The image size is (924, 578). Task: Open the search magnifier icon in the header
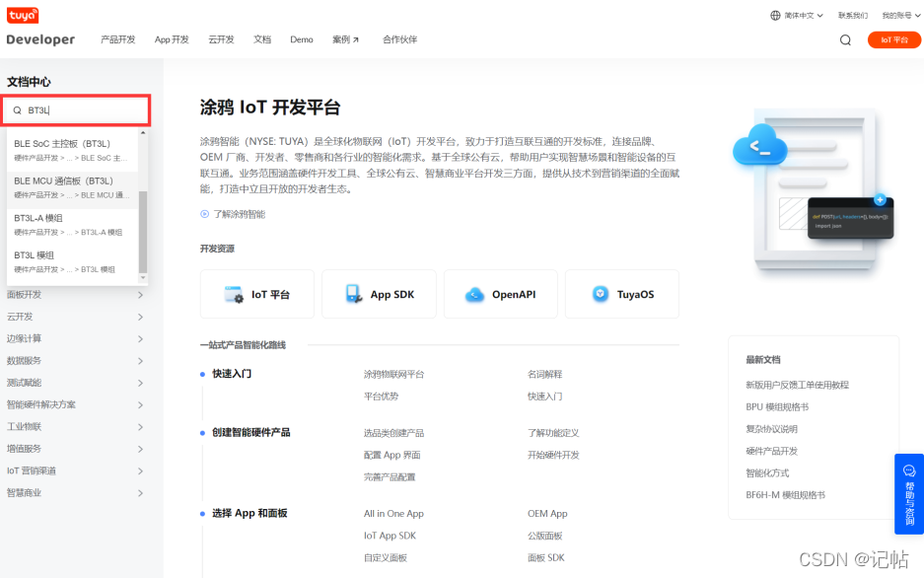click(x=845, y=40)
